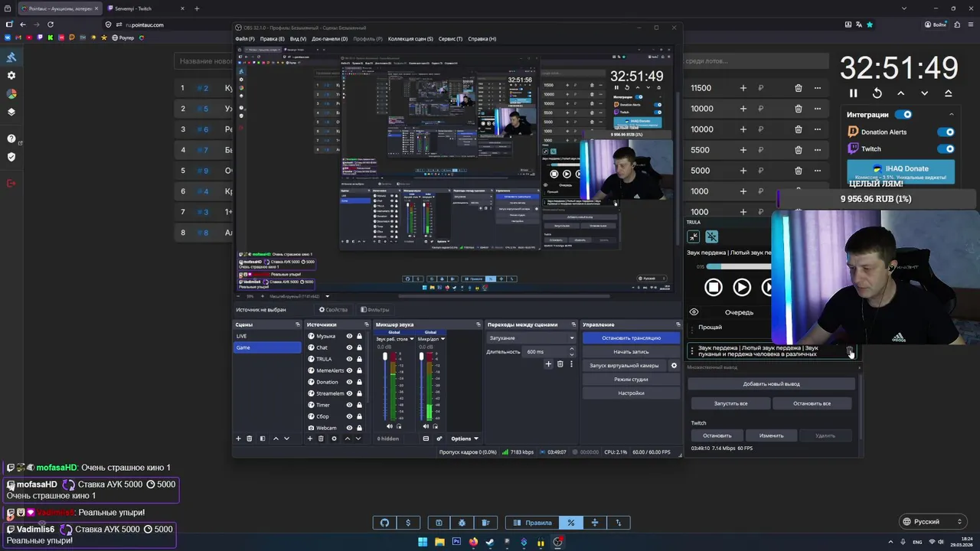Click Добавить новый вывод button
980x551 pixels.
771,383
